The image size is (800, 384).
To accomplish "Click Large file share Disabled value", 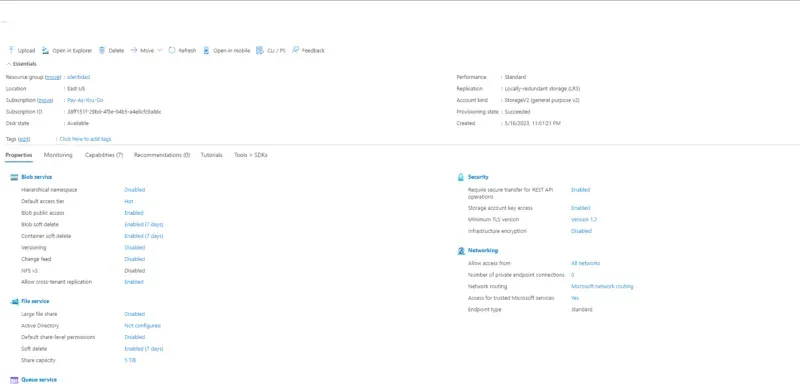I will [x=135, y=314].
